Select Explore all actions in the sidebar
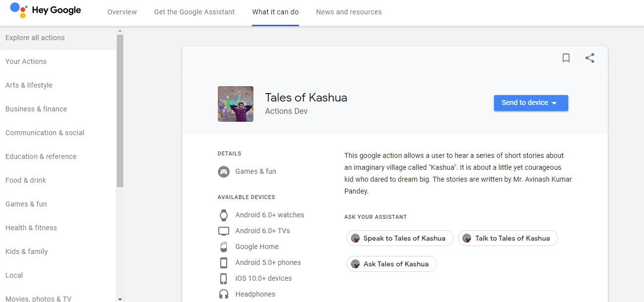The width and height of the screenshot is (644, 302). pyautogui.click(x=35, y=38)
